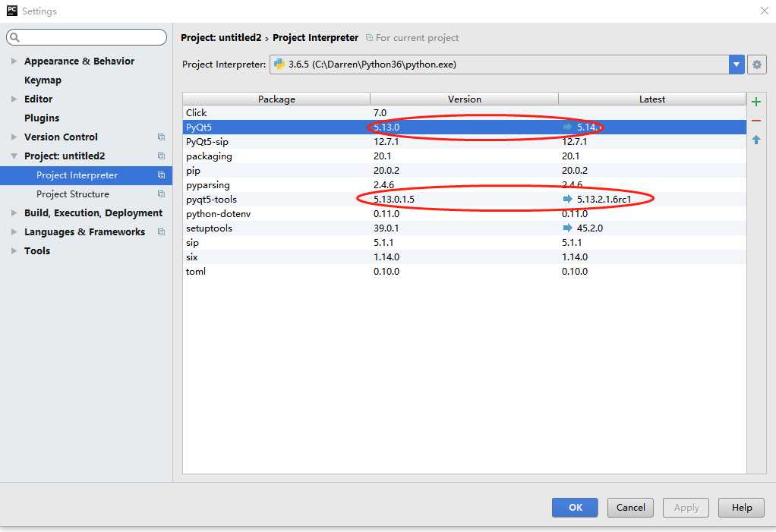Click the upgrade package up-arrow icon
The image size is (776, 532).
(x=755, y=140)
